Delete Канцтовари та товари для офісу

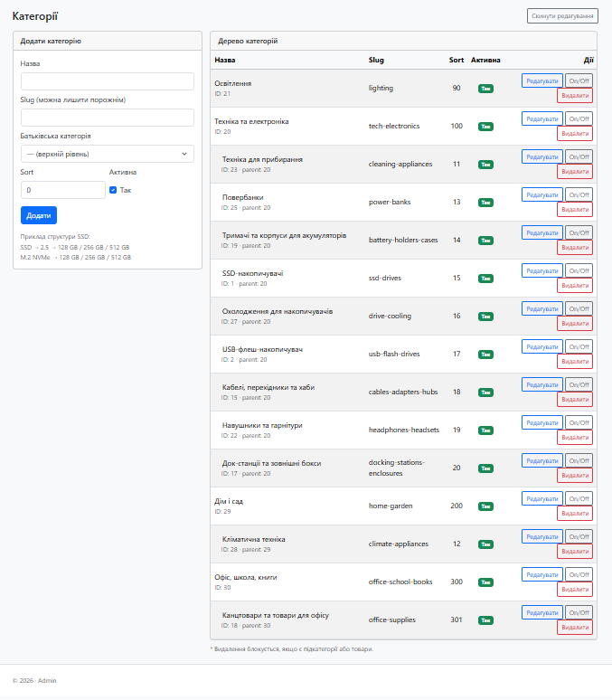[x=575, y=627]
